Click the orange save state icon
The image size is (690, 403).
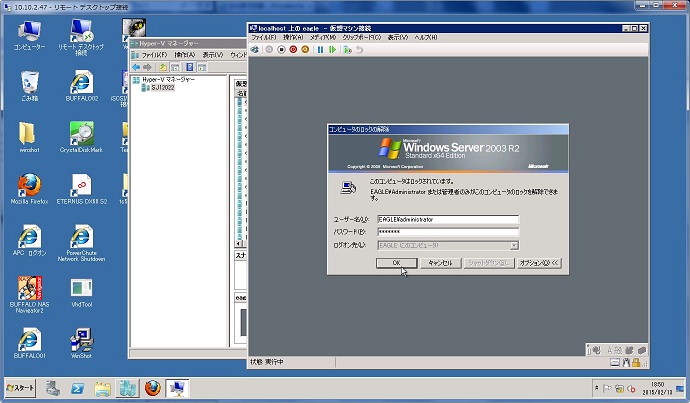coord(305,49)
